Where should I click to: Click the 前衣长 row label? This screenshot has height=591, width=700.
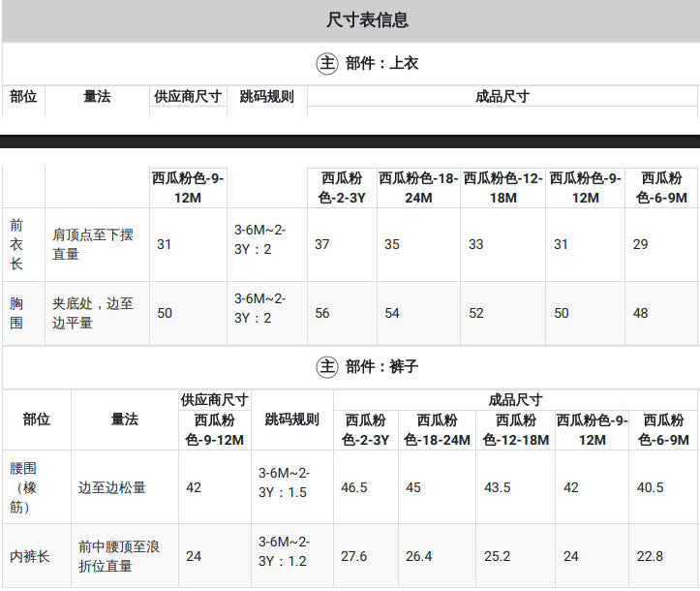(16, 244)
